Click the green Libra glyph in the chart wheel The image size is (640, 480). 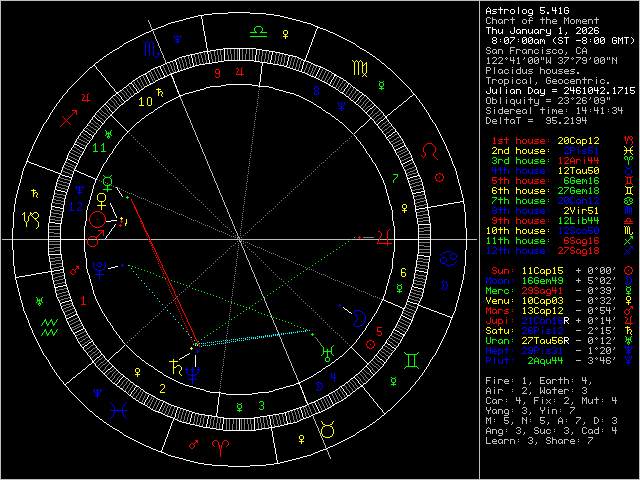point(258,32)
